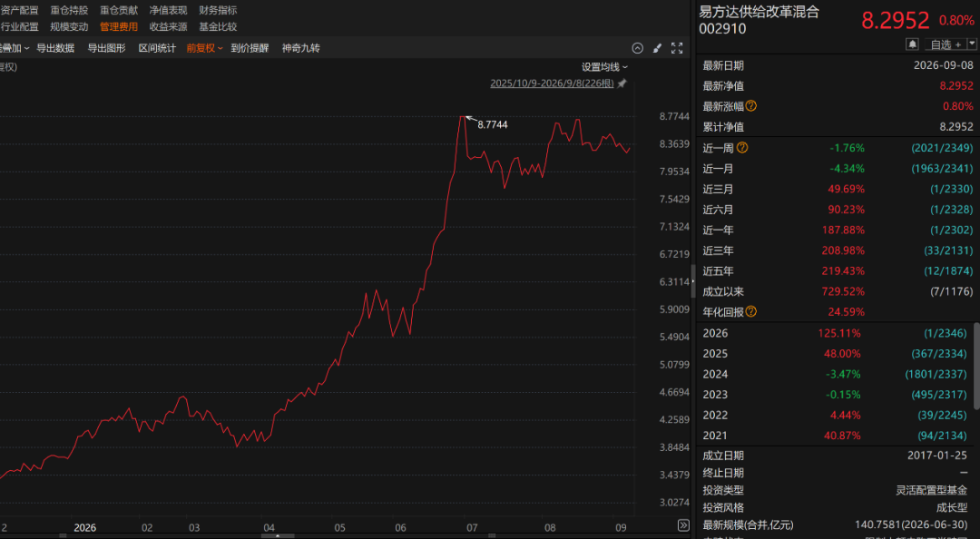This screenshot has width=980, height=539.
Task: Click the help icon next to 年化回报
Action: [751, 311]
